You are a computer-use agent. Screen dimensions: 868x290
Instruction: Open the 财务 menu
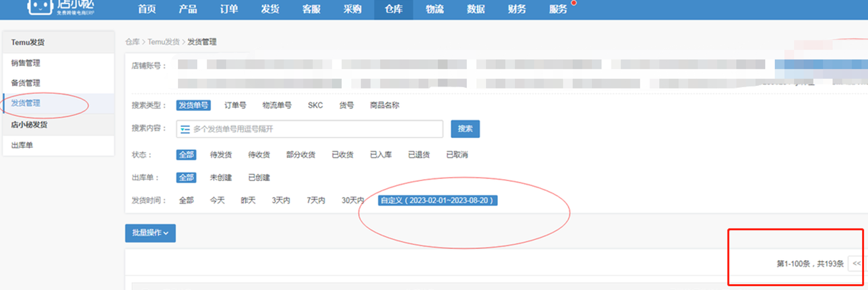click(x=517, y=9)
